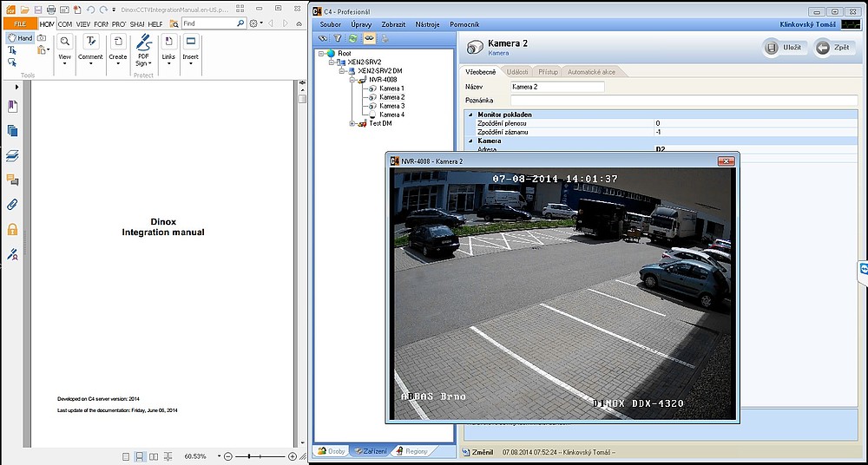This screenshot has height=465, width=868.
Task: Click the zoom in plus button
Action: coord(293,456)
